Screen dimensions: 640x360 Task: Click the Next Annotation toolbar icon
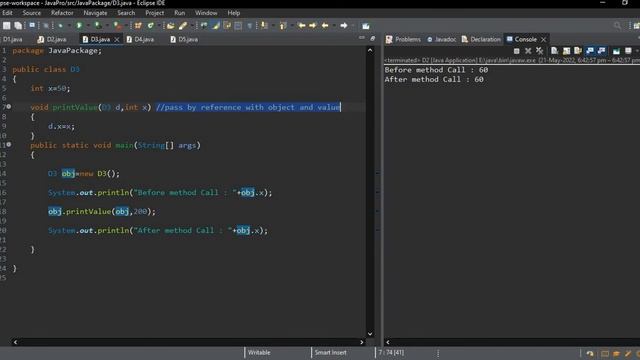tap(263, 26)
